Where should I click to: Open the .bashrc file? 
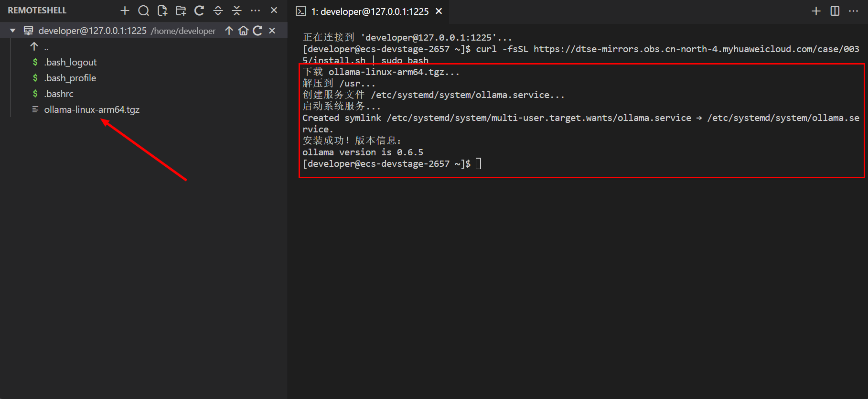pos(59,94)
